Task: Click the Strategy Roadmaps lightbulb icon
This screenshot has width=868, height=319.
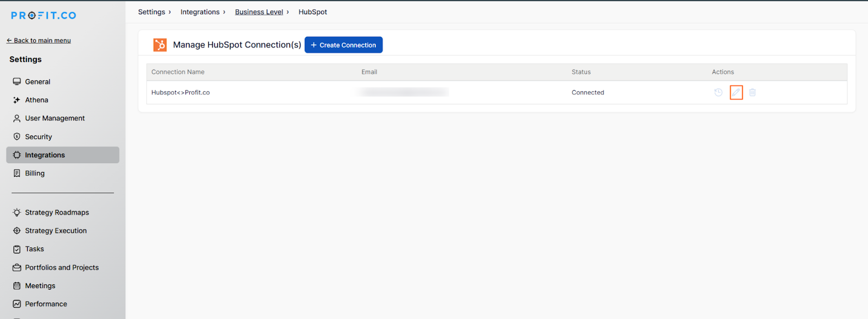Action: tap(17, 213)
